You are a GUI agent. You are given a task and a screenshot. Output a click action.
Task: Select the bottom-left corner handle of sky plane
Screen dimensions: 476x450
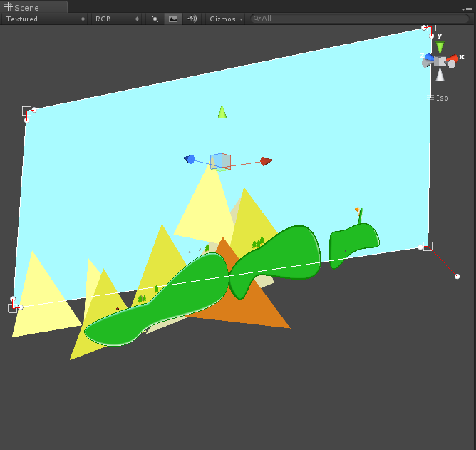[12, 308]
